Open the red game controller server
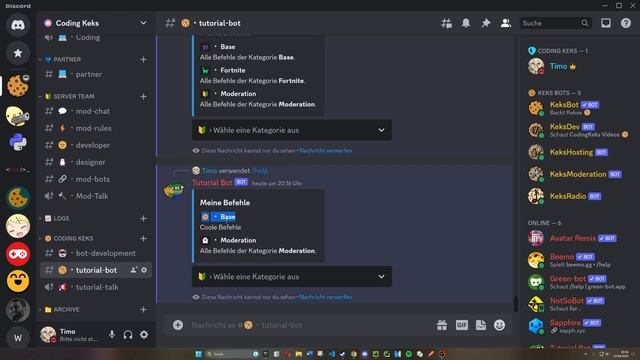The width and height of the screenshot is (640, 360). (x=18, y=254)
